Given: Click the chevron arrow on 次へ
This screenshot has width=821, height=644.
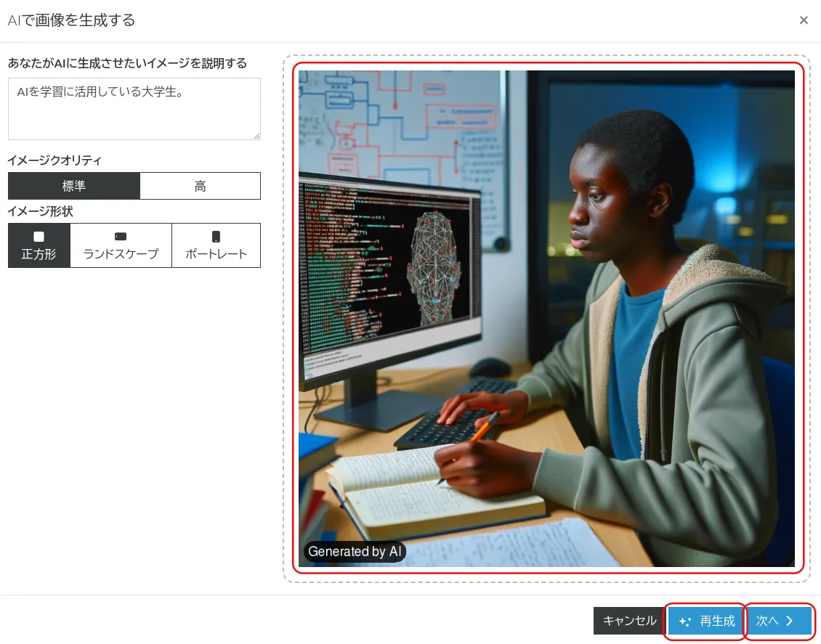Looking at the screenshot, I should [790, 621].
